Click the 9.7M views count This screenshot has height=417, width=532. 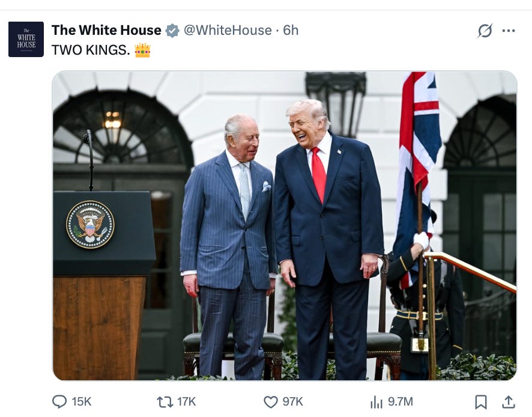pyautogui.click(x=401, y=402)
